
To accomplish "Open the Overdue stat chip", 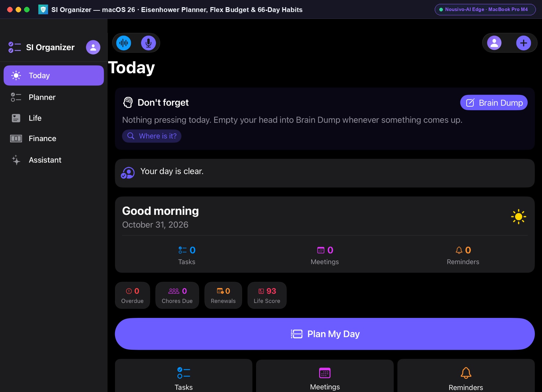I will pos(133,295).
